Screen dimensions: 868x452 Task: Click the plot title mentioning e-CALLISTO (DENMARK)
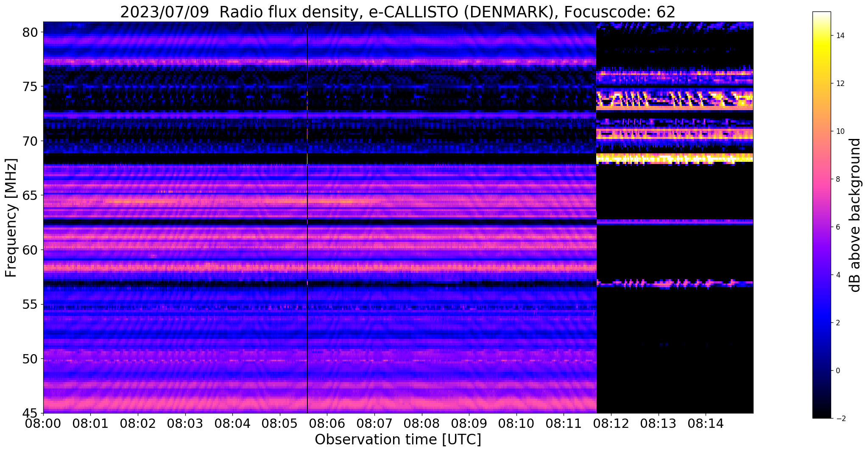pos(397,11)
